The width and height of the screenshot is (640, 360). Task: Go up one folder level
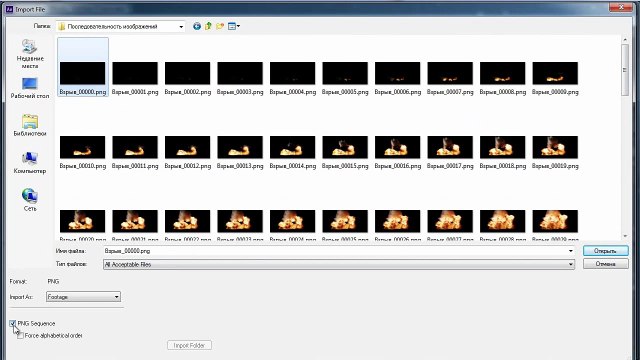(208, 27)
